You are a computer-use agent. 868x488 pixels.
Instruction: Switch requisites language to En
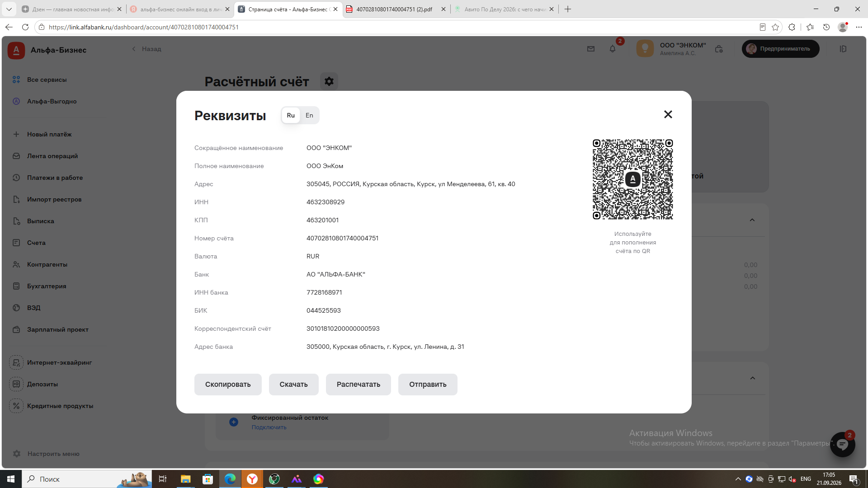click(309, 115)
